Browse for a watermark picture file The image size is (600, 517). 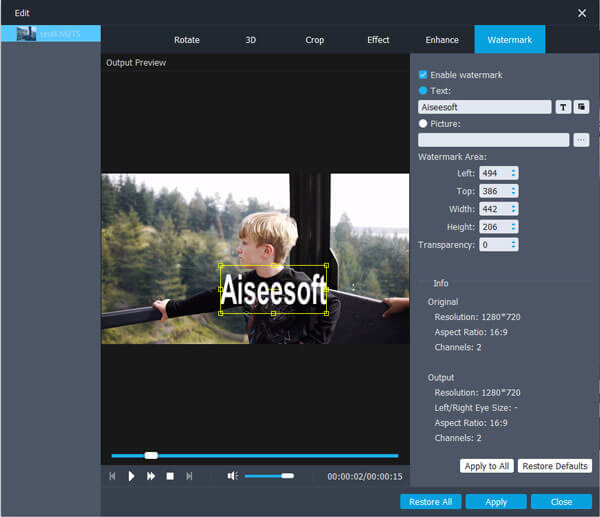581,140
